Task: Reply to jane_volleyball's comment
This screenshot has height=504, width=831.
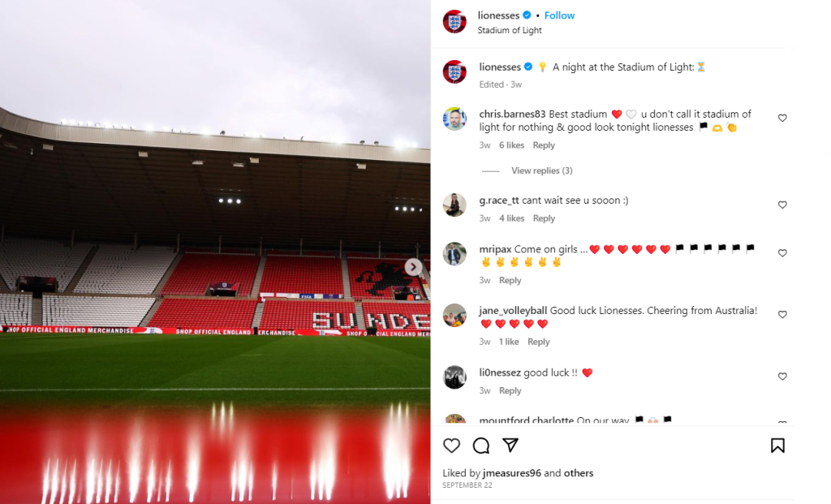Action: 539,342
